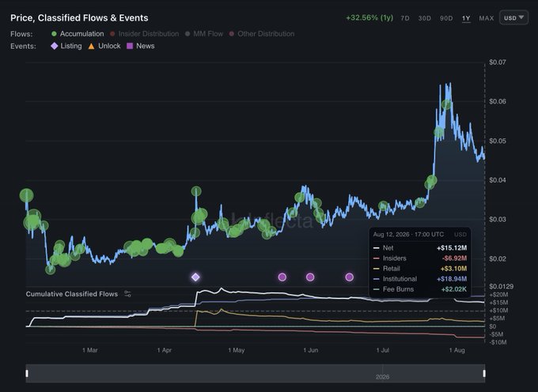Select the 1Y time range
This screenshot has height=392, width=538.
tap(466, 18)
